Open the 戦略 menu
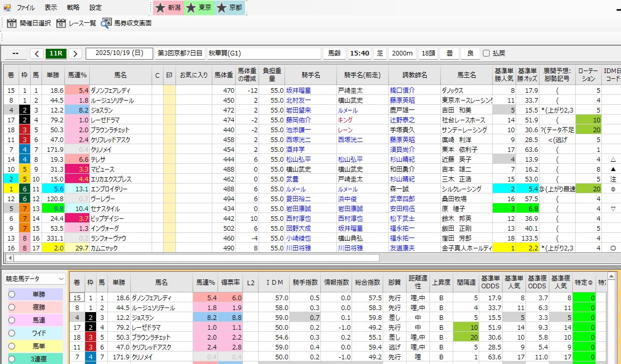The image size is (621, 364). click(73, 8)
